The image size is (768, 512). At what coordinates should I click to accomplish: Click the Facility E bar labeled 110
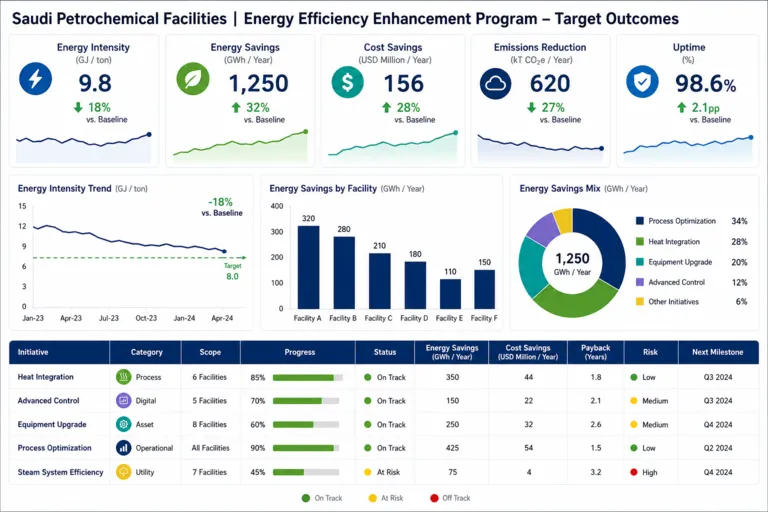point(450,294)
